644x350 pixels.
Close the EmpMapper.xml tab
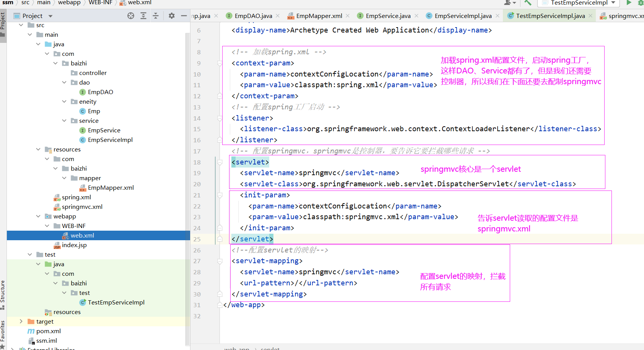point(348,16)
